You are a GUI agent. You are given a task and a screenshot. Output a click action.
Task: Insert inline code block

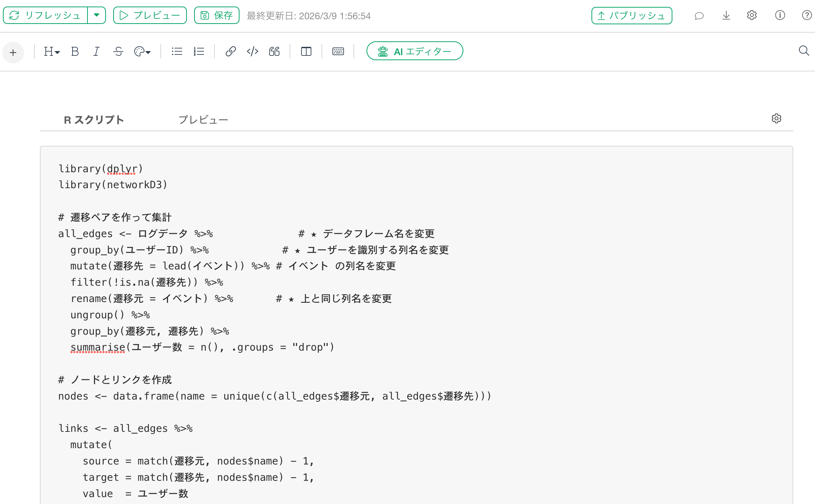tap(252, 51)
